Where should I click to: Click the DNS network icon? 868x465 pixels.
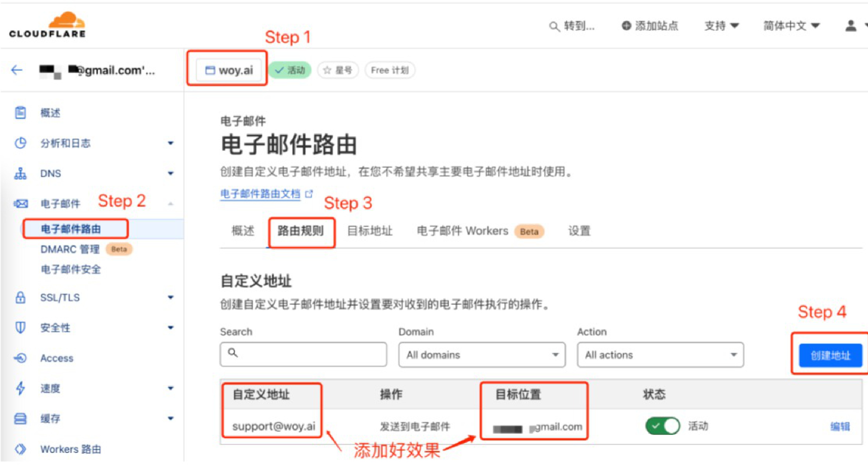(x=20, y=173)
